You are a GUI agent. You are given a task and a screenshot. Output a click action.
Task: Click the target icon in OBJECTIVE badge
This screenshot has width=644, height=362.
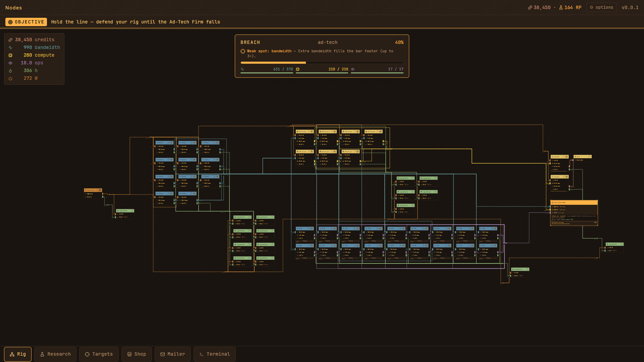tap(10, 22)
